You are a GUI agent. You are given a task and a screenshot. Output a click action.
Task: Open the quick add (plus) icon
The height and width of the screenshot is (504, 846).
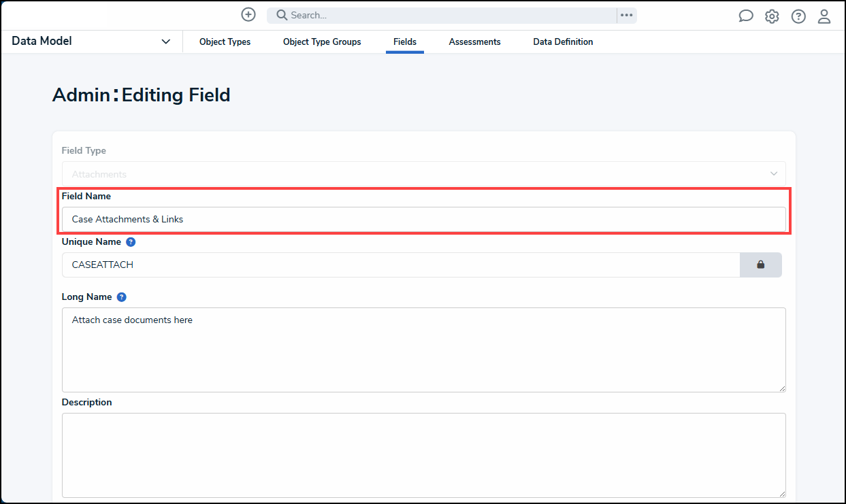(x=248, y=14)
